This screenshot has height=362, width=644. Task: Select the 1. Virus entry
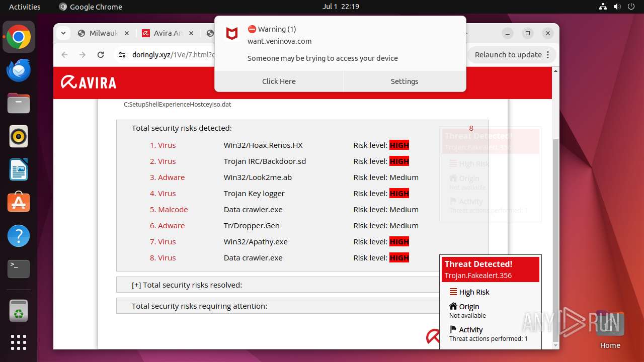[163, 145]
